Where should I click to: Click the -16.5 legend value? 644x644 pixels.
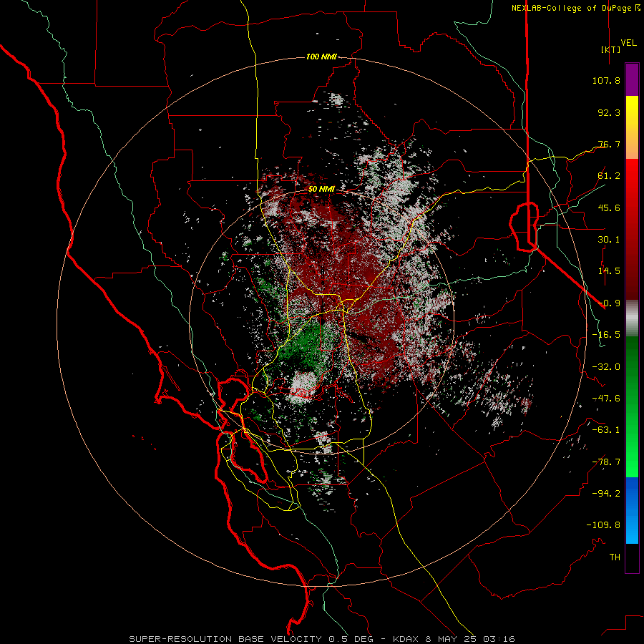[606, 335]
